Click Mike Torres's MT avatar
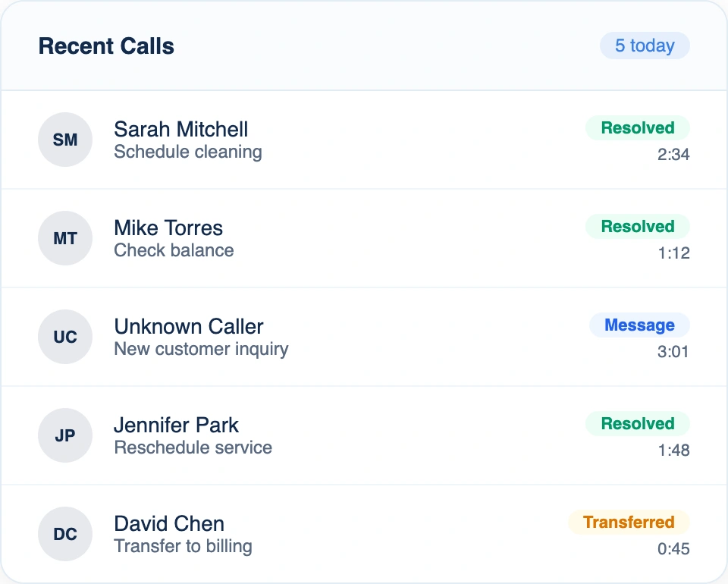The image size is (728, 584). pyautogui.click(x=65, y=238)
